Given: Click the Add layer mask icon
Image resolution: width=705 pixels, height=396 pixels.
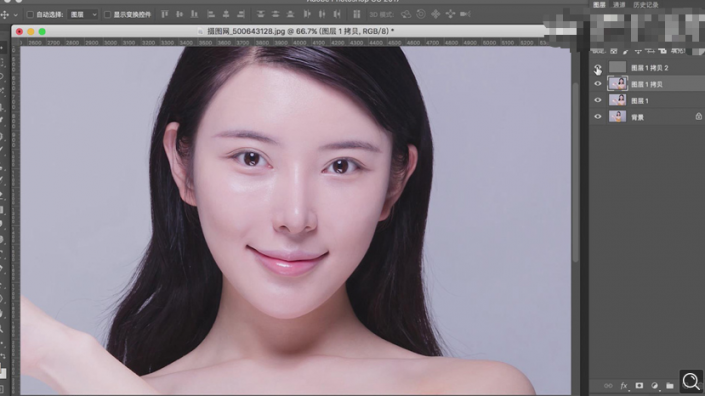Looking at the screenshot, I should (639, 386).
